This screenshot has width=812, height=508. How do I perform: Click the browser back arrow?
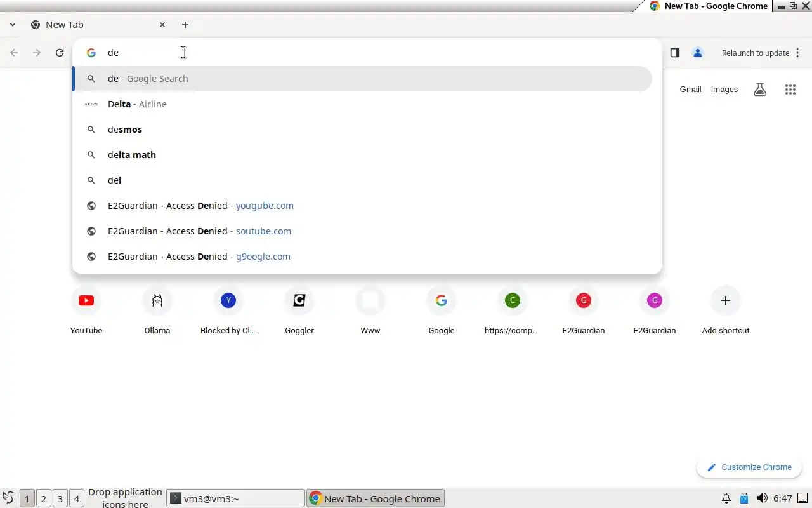14,53
